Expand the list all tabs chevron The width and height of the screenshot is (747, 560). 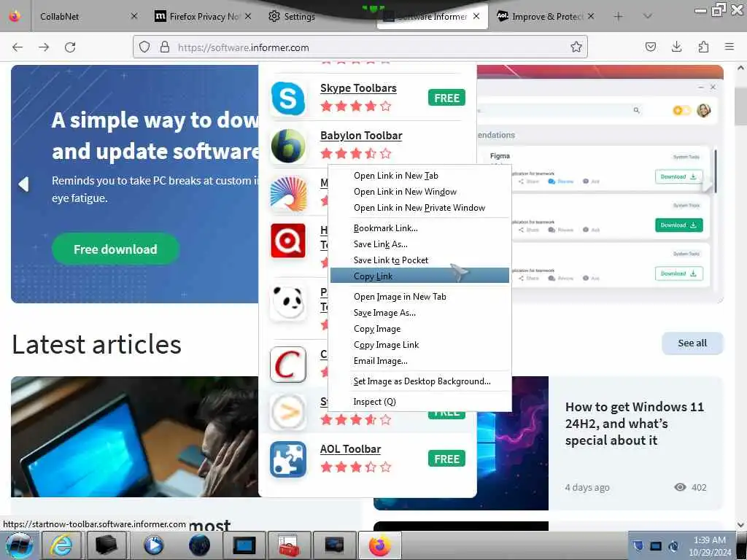(647, 17)
